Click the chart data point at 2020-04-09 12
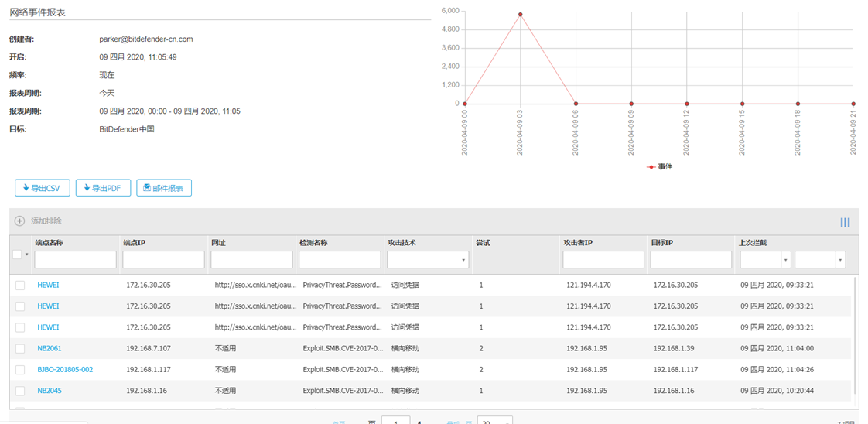This screenshot has height=424, width=868. 687,104
